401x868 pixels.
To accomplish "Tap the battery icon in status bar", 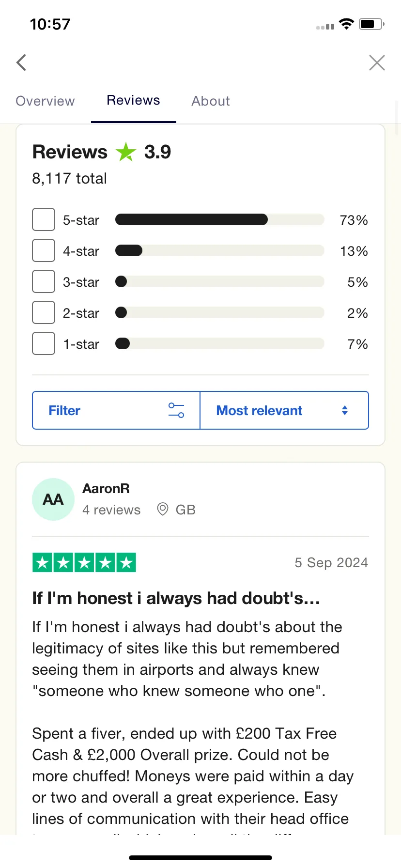I will [371, 24].
